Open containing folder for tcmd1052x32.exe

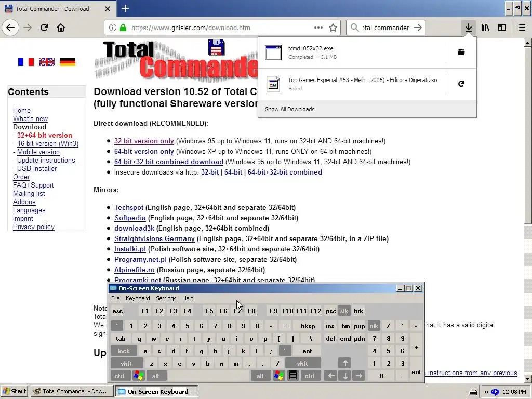click(x=461, y=52)
